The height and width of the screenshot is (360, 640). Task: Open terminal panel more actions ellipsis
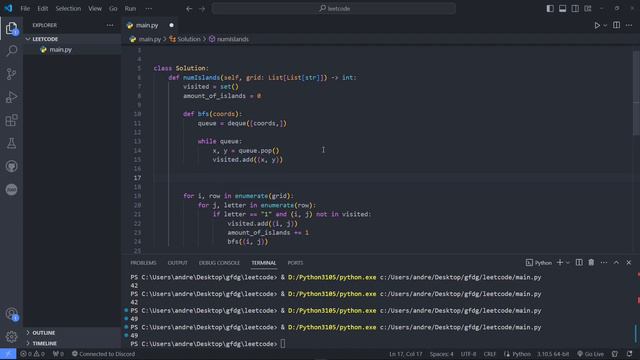pos(604,262)
